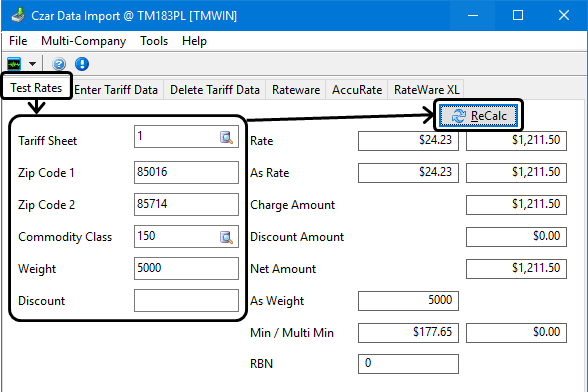Click into the Zip Code 1 field
The image size is (588, 392).
(x=186, y=173)
